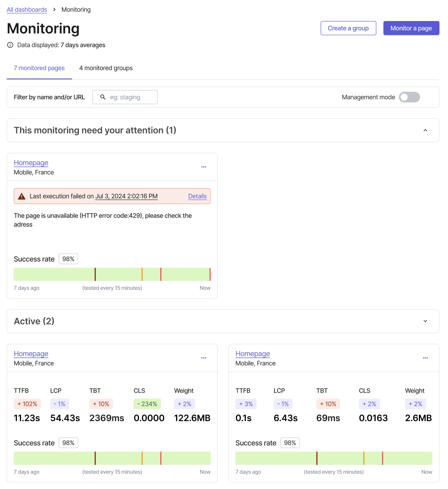Switch to the 4 monitored groups tab
Image resolution: width=448 pixels, height=489 pixels.
pyautogui.click(x=106, y=68)
